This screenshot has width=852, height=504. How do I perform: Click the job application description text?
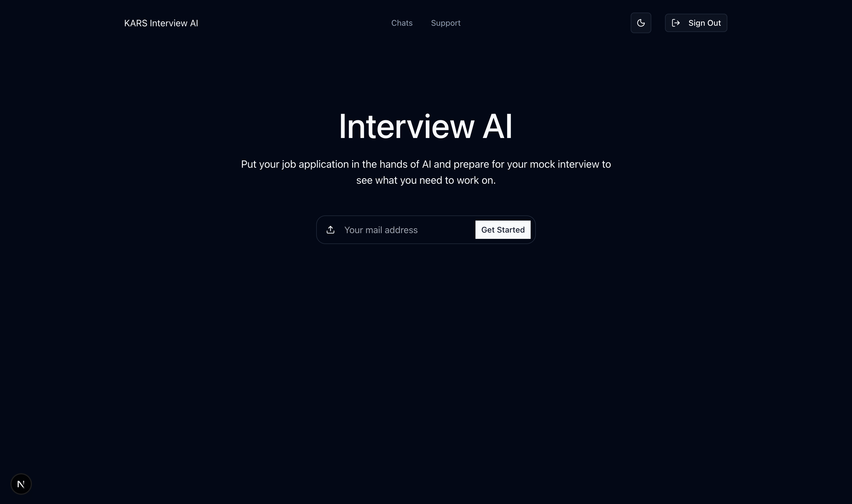pos(425,164)
